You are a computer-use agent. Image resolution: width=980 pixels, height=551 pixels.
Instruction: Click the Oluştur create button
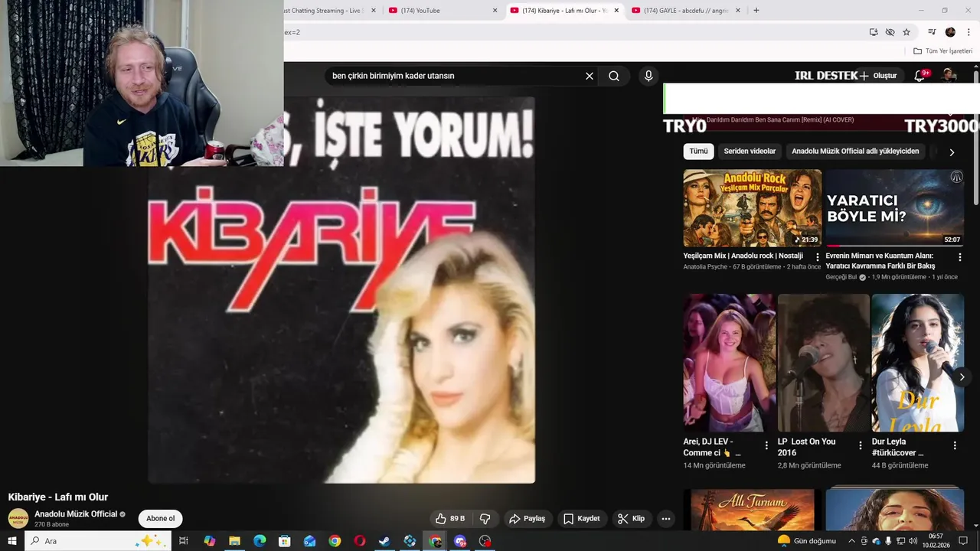(877, 76)
